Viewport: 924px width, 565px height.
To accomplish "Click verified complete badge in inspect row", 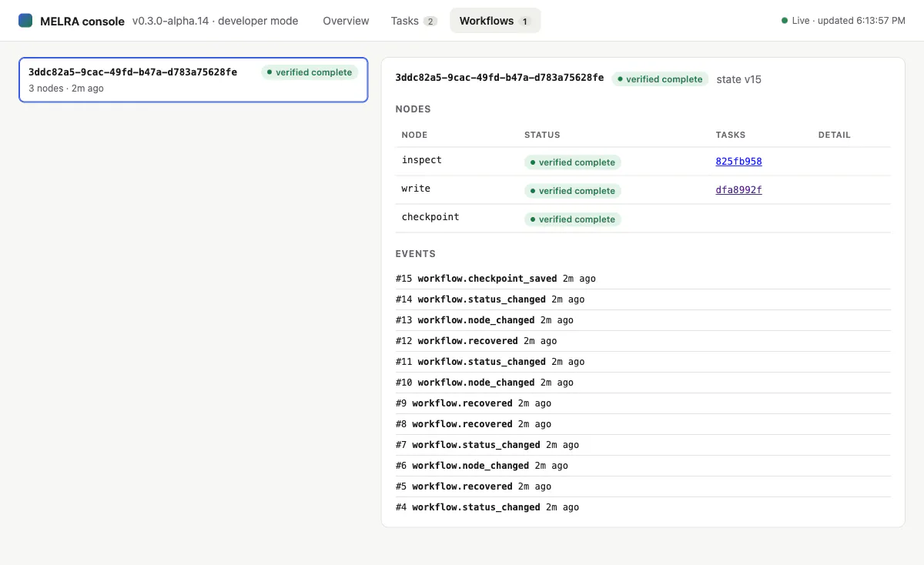I will click(572, 162).
